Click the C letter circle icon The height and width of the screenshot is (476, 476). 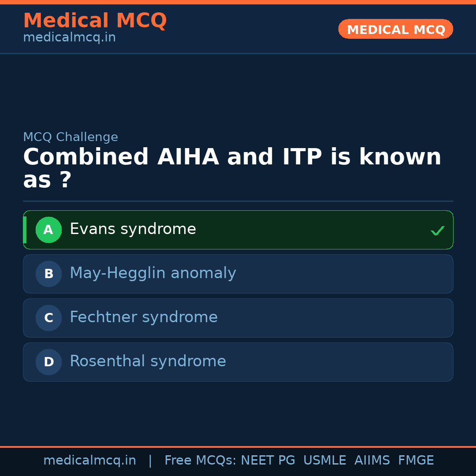(x=48, y=318)
